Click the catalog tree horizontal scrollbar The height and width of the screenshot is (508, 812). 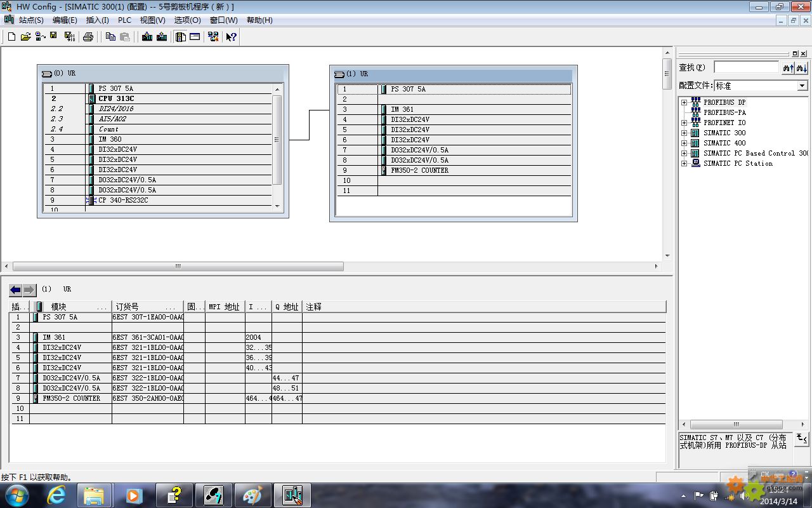[736, 424]
